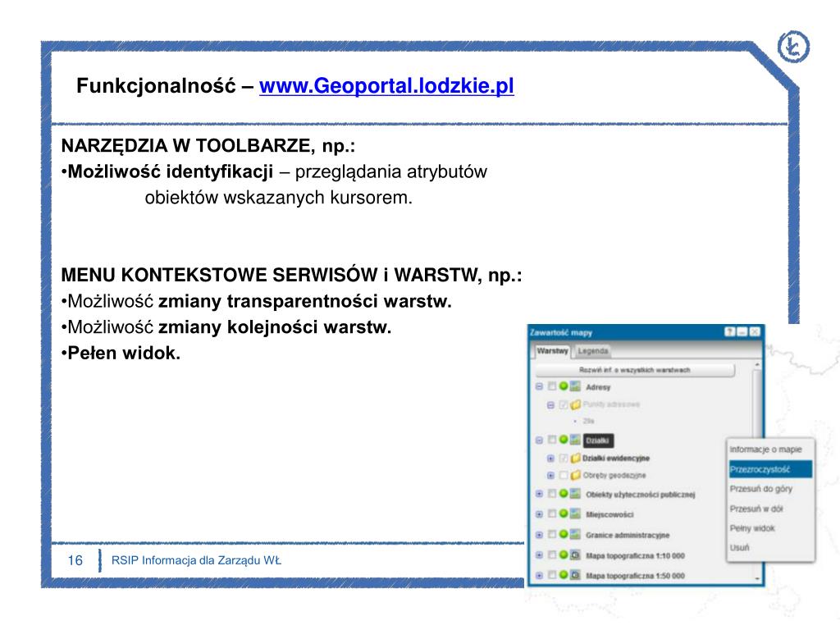This screenshot has width=840, height=630.
Task: Expand Obiekty użyteczności publicznej layer
Action: [540, 494]
